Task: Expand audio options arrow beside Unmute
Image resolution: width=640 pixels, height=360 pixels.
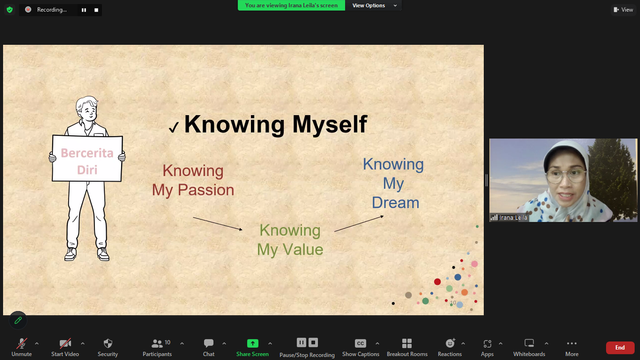Action: 37,343
